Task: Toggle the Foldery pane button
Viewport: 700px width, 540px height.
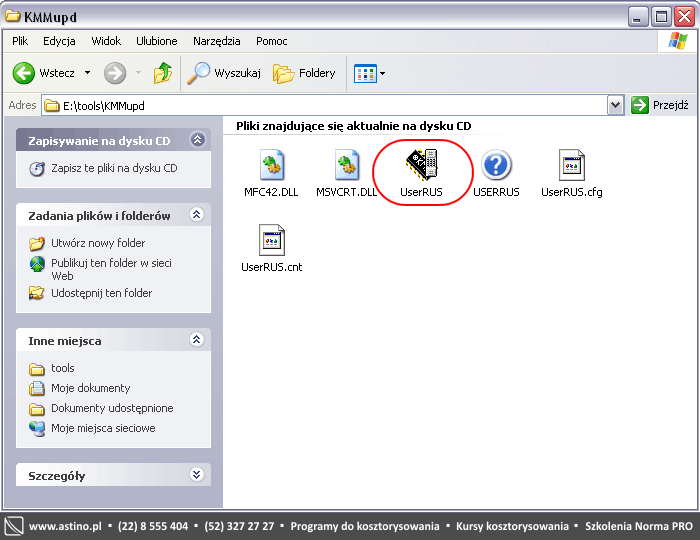Action: 304,73
